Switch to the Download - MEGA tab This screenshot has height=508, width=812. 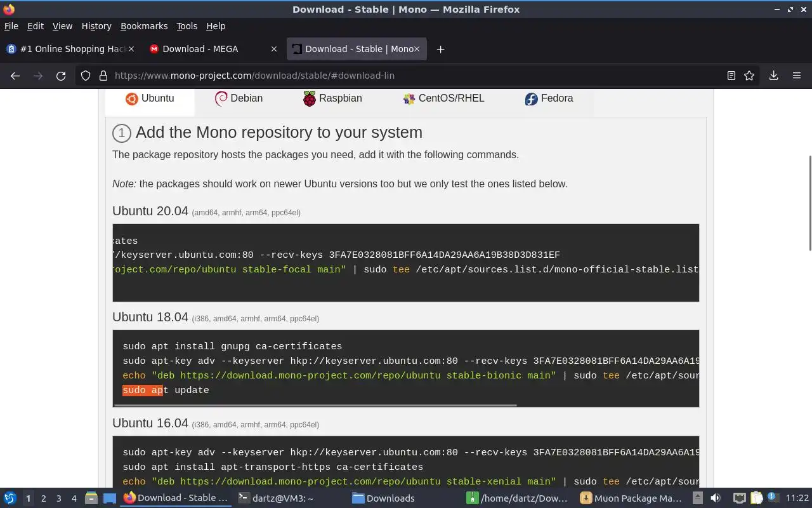[x=213, y=49]
